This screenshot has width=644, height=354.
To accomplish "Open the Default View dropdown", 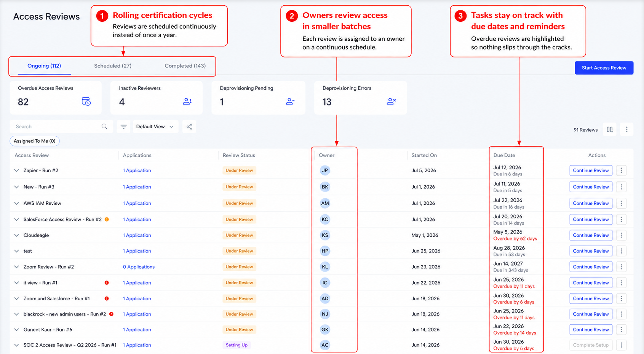I will 155,127.
